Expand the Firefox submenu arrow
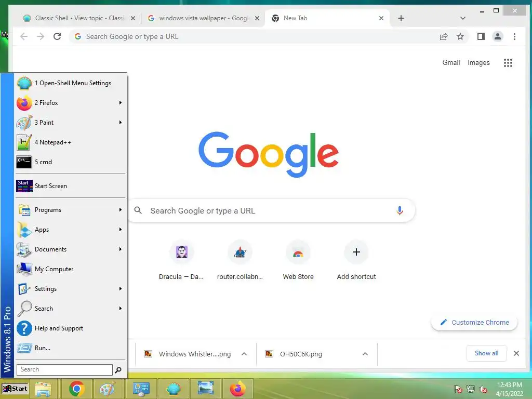532x399 pixels. pos(120,103)
